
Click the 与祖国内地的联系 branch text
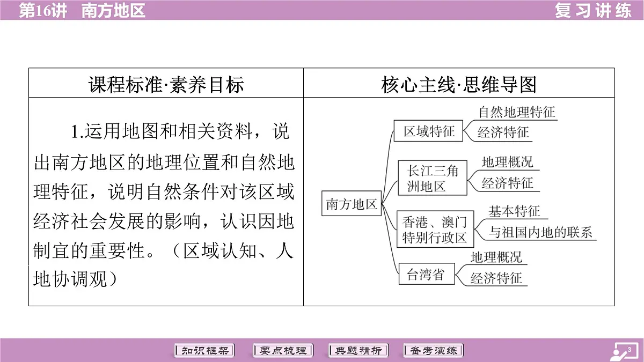click(x=540, y=232)
